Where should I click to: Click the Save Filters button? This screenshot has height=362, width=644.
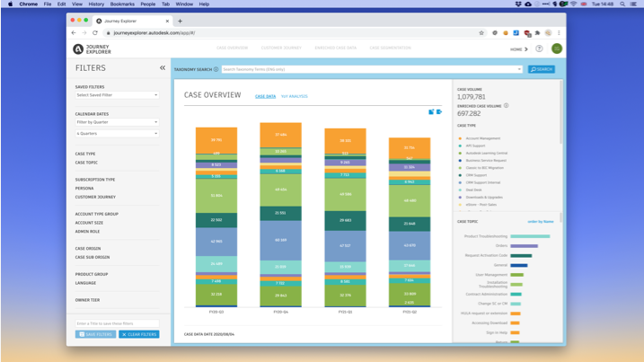pyautogui.click(x=96, y=334)
